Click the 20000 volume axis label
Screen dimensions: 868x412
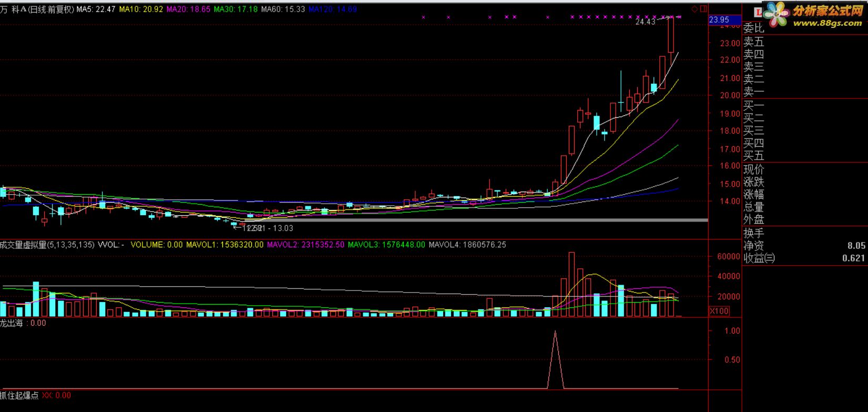click(729, 297)
